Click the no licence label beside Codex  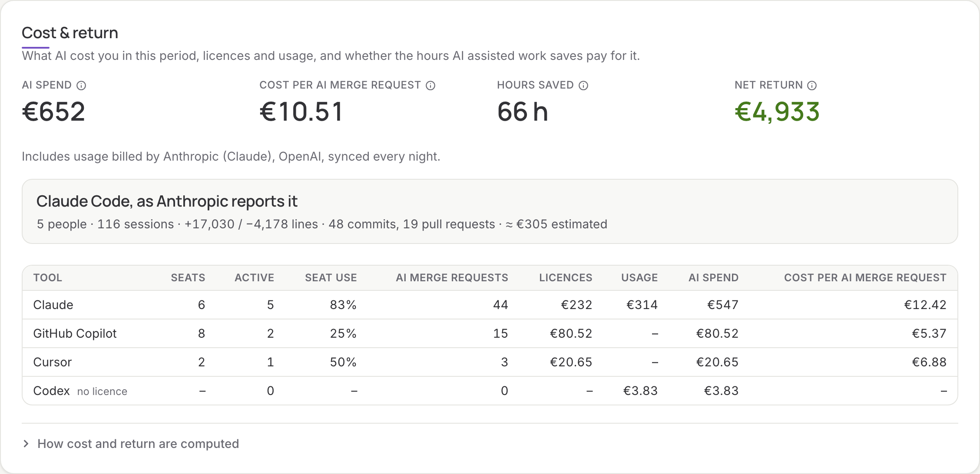[102, 392]
